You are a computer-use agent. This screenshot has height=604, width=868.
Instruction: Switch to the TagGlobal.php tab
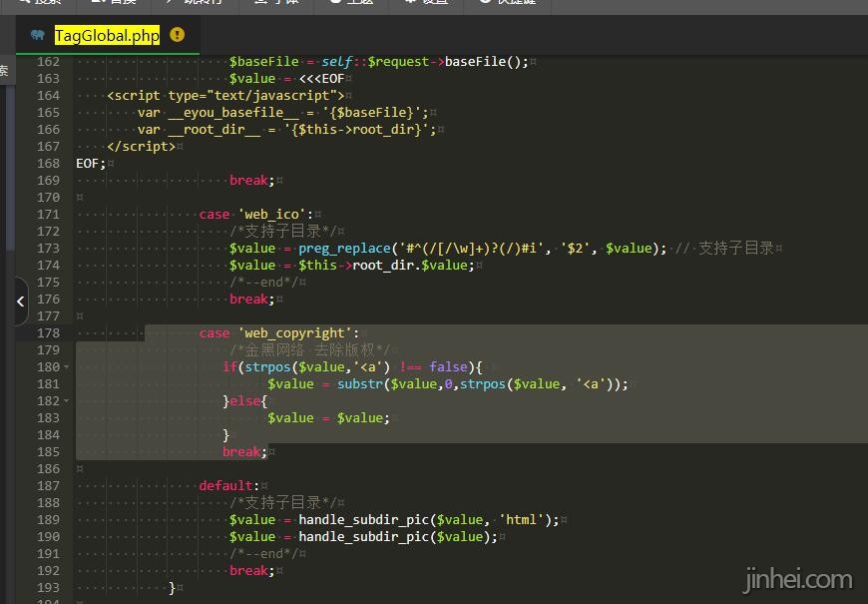click(x=107, y=35)
